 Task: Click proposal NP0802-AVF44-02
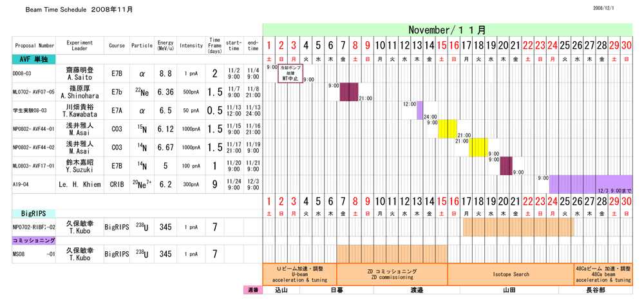coord(33,148)
